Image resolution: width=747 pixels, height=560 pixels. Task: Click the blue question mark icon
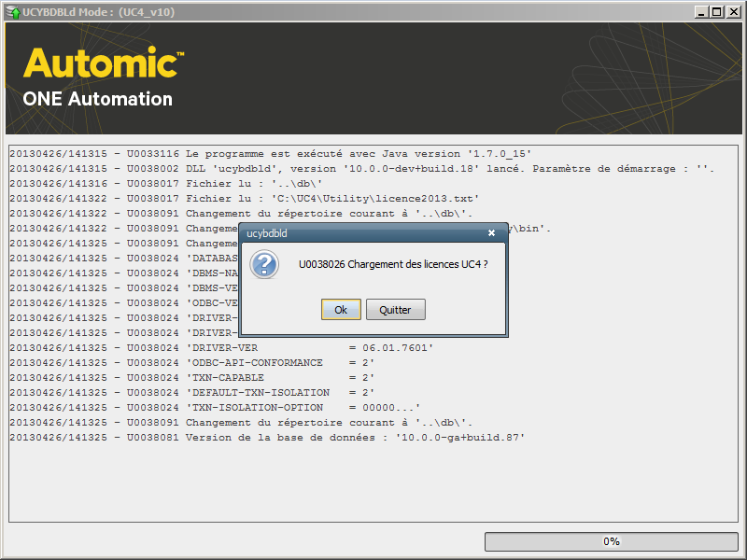(264, 264)
